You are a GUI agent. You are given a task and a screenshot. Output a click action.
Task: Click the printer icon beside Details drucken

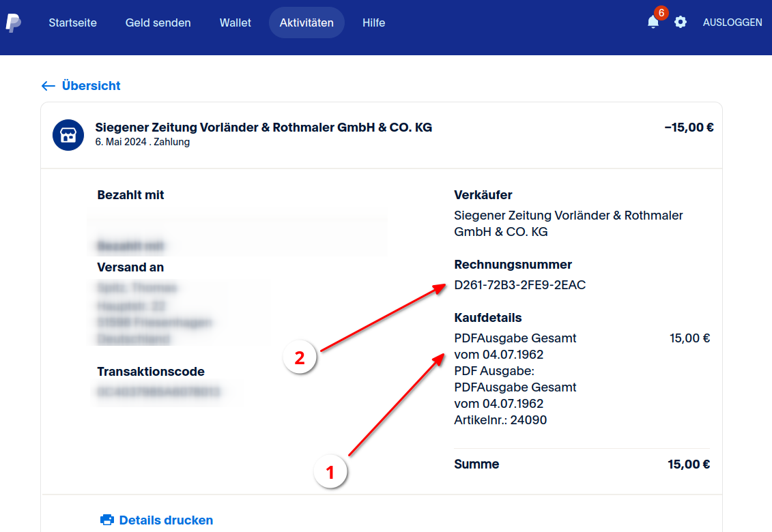tap(107, 520)
